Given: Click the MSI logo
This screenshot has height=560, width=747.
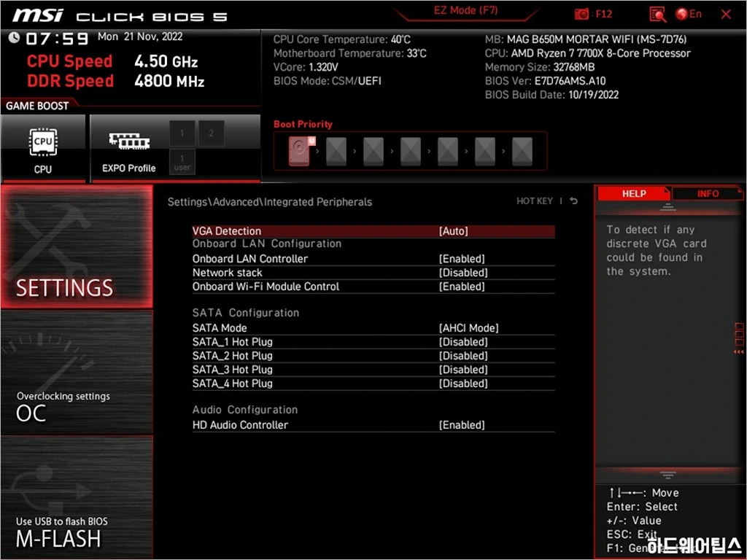Looking at the screenshot, I should (x=38, y=15).
